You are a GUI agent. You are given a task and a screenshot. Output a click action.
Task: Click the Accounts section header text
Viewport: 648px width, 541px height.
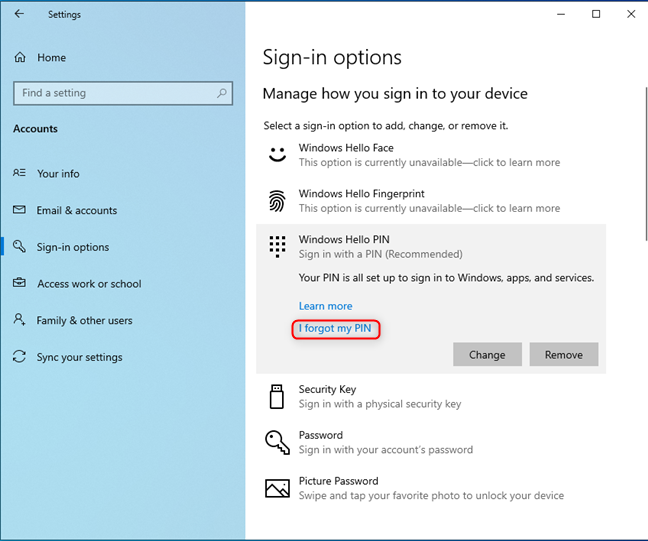click(x=35, y=129)
